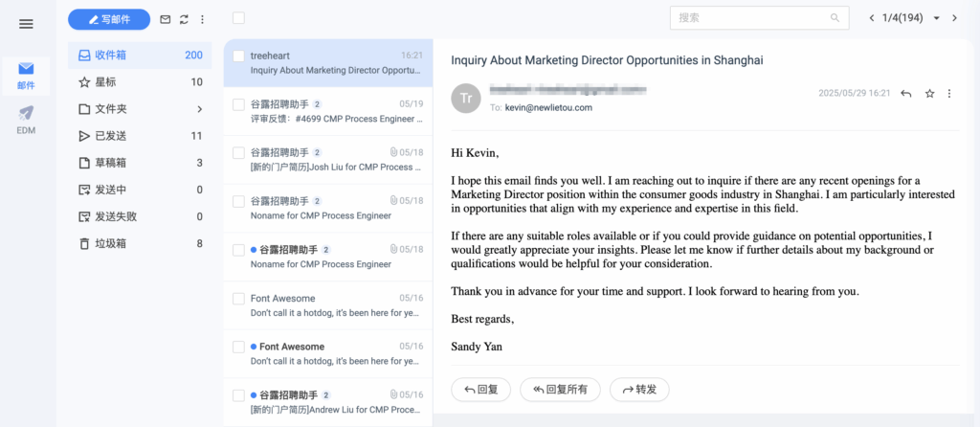Tick the select-all checkbox above list

pos(238,18)
